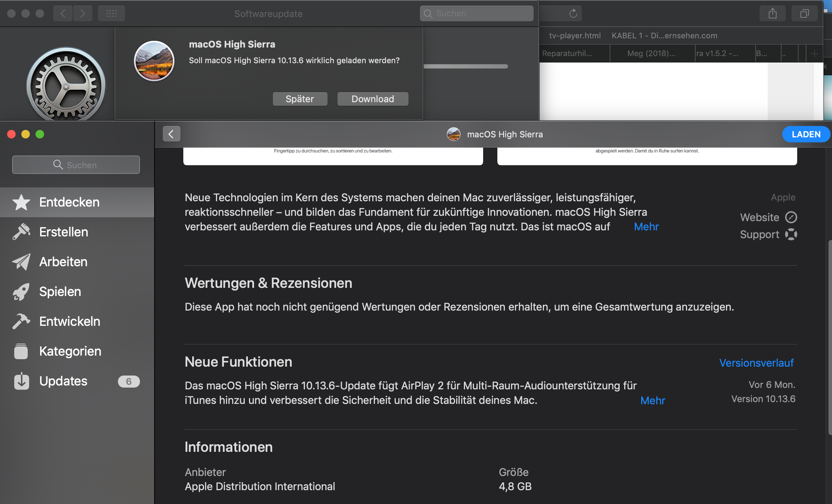Click the Erstellen brush icon
This screenshot has height=504, width=832.
point(21,232)
